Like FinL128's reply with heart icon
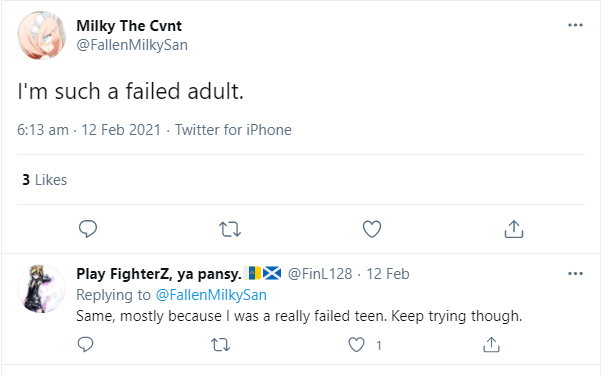The width and height of the screenshot is (606, 376). pos(356,344)
